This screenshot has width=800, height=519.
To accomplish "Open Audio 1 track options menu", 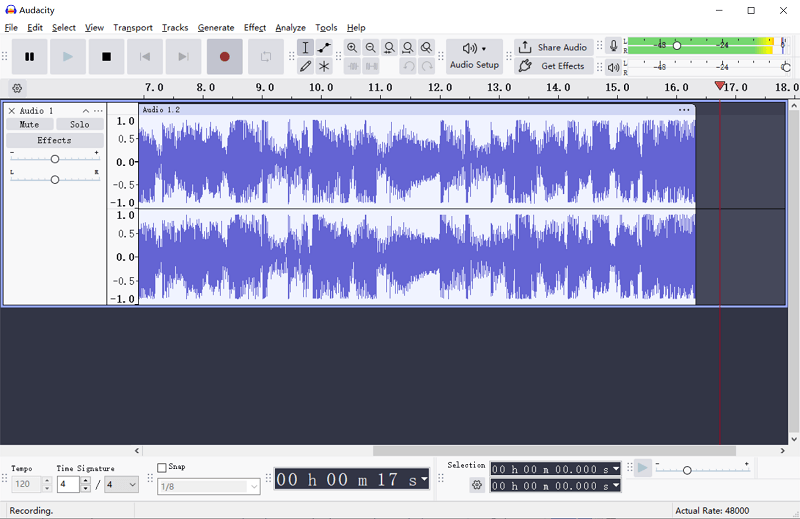I will pos(98,111).
